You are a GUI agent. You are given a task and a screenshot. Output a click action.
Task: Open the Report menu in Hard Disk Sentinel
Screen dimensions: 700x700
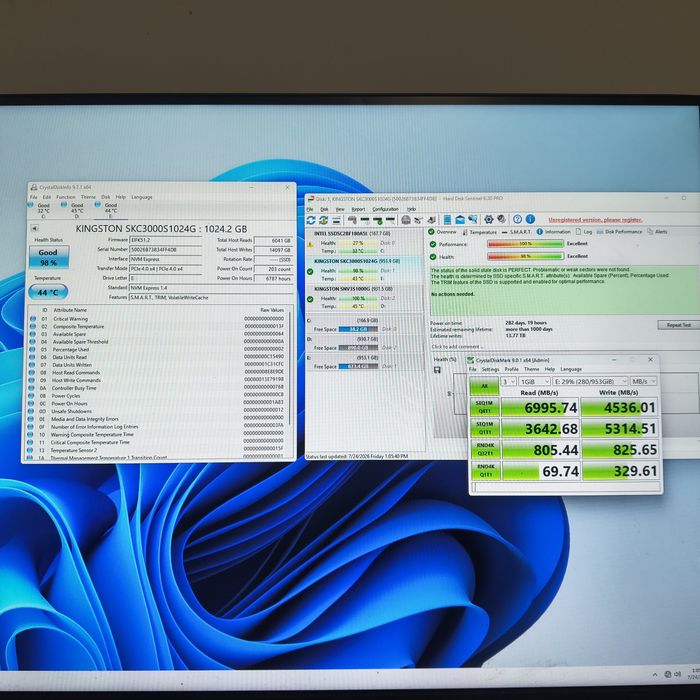358,209
